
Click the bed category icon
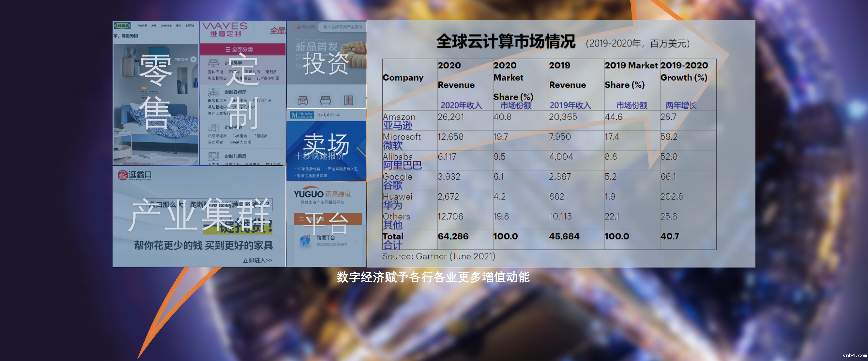click(x=325, y=100)
